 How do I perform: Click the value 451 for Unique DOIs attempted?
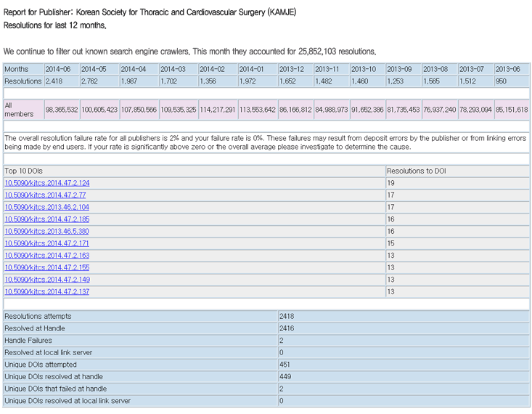285,365
